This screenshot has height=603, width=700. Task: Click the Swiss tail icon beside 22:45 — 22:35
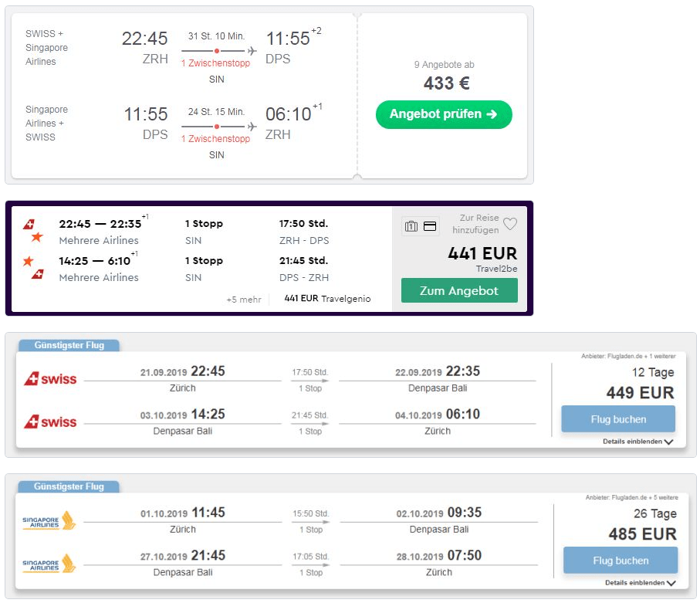(x=29, y=224)
